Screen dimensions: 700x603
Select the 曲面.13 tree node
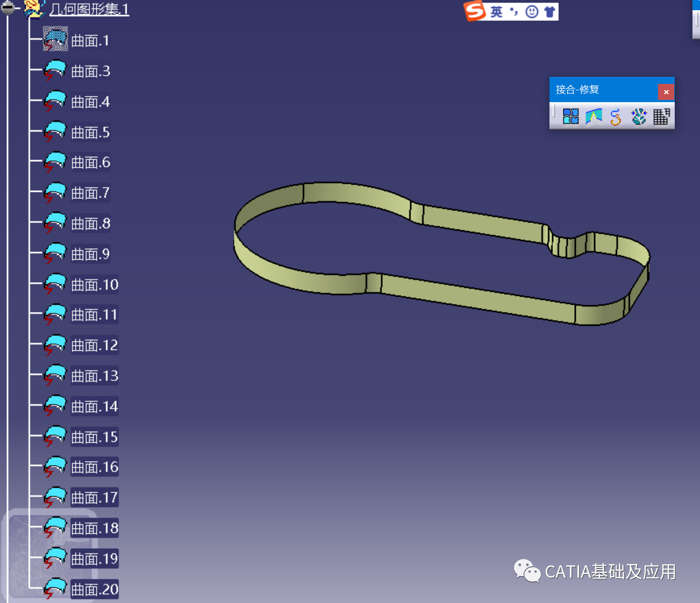[95, 376]
